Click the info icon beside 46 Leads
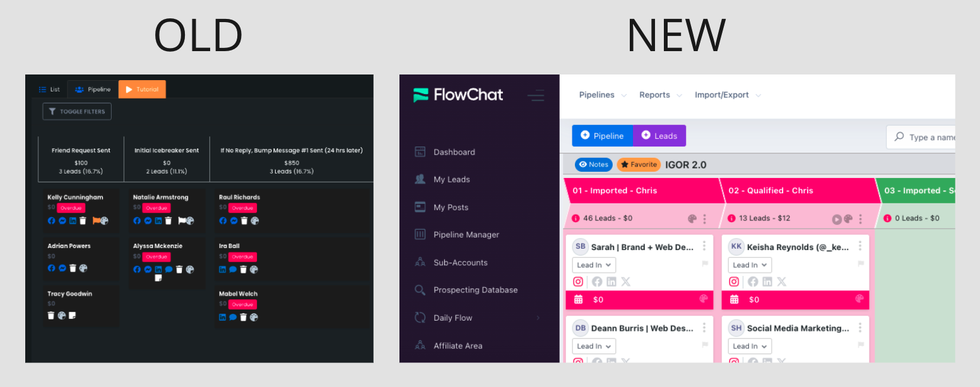 [576, 218]
